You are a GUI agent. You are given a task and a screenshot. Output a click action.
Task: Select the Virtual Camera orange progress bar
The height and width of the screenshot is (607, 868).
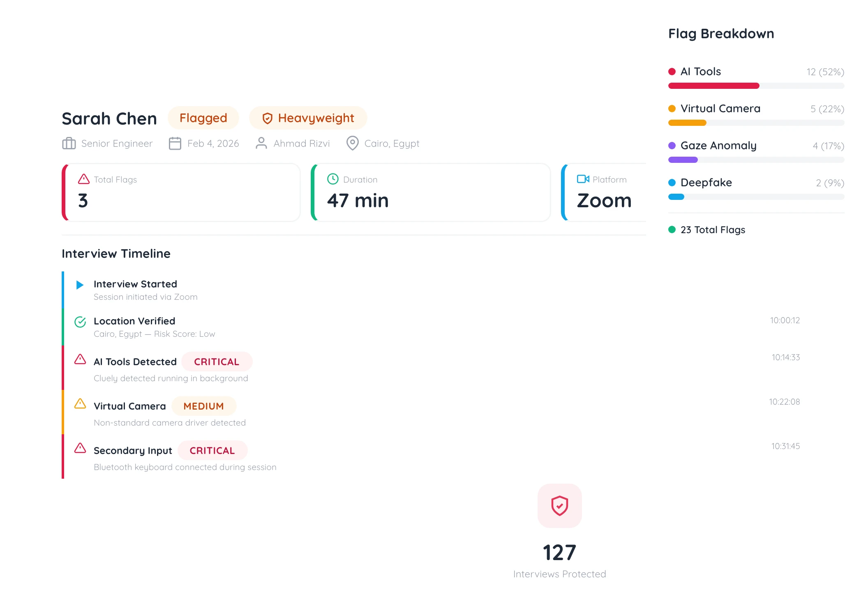click(687, 123)
